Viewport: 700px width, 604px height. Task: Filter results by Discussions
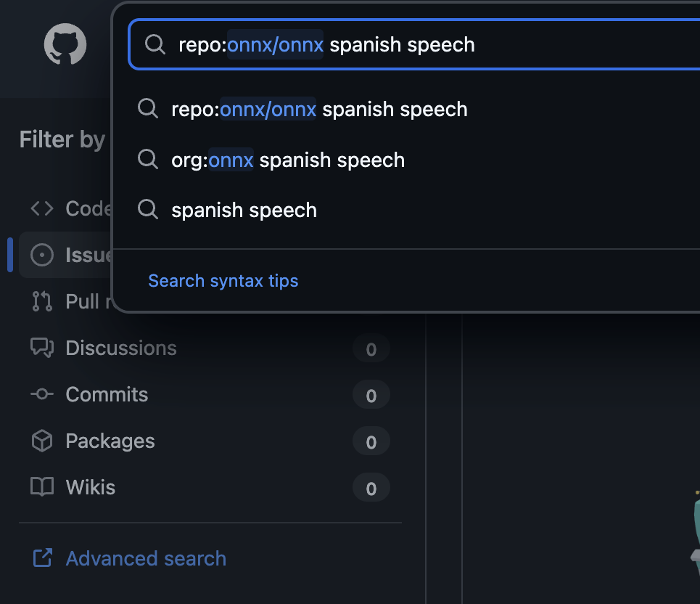[121, 348]
